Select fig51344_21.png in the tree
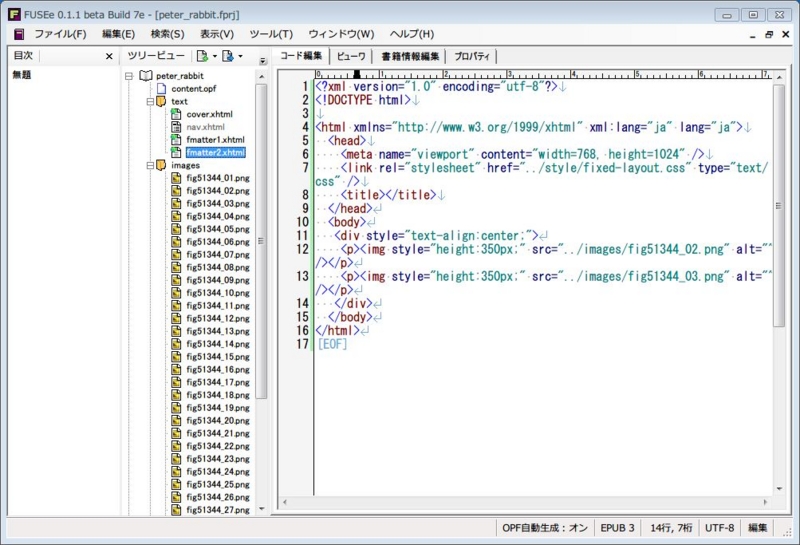The height and width of the screenshot is (545, 800). [218, 433]
